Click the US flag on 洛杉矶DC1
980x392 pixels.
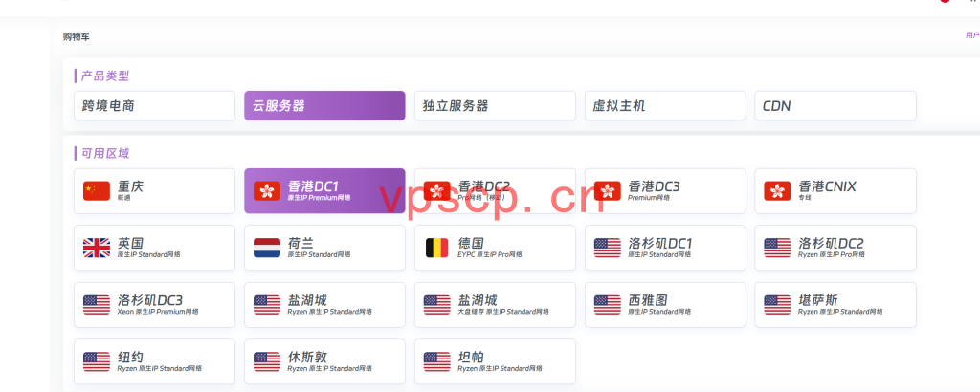(608, 248)
